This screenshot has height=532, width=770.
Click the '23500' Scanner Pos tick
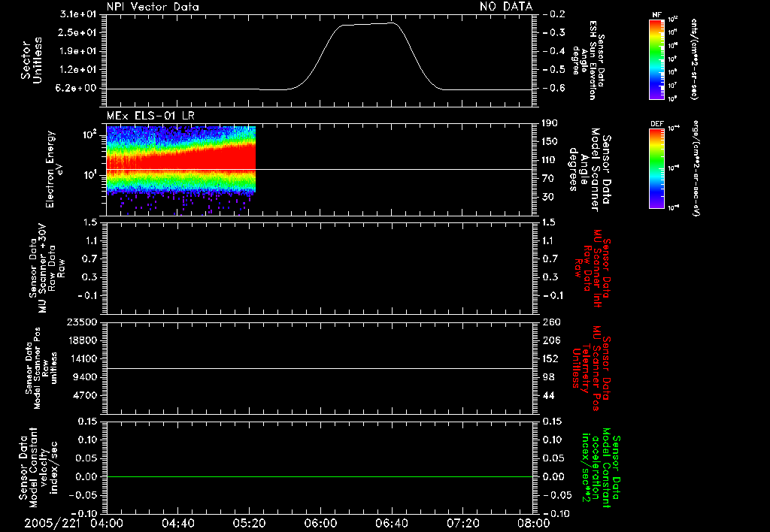point(82,322)
